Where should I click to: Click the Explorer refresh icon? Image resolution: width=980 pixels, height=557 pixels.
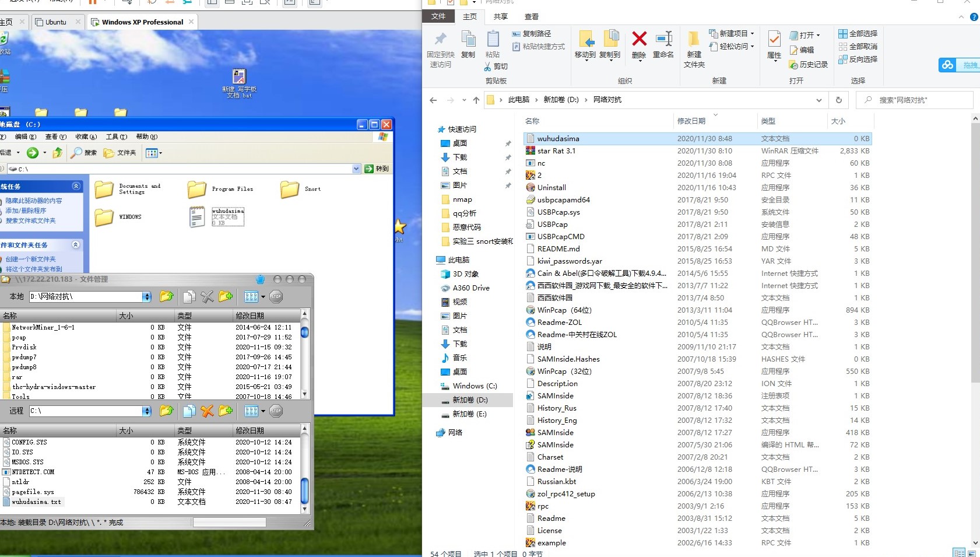click(838, 100)
